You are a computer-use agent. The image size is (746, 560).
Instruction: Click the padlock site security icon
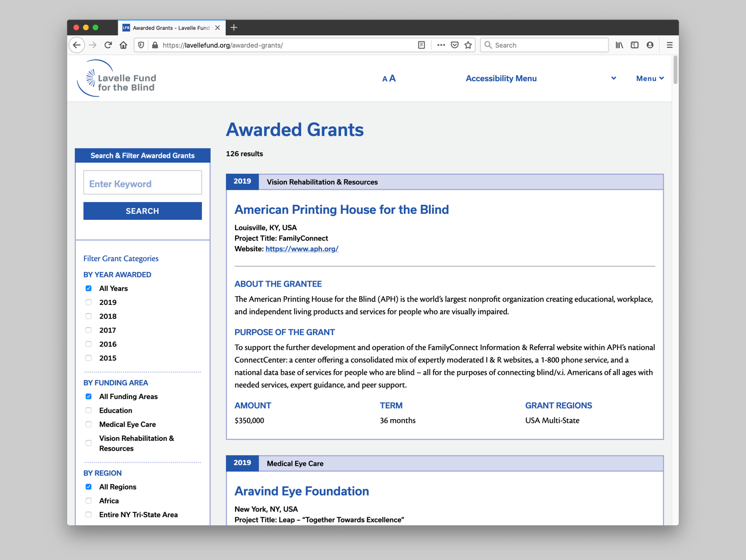coord(155,45)
